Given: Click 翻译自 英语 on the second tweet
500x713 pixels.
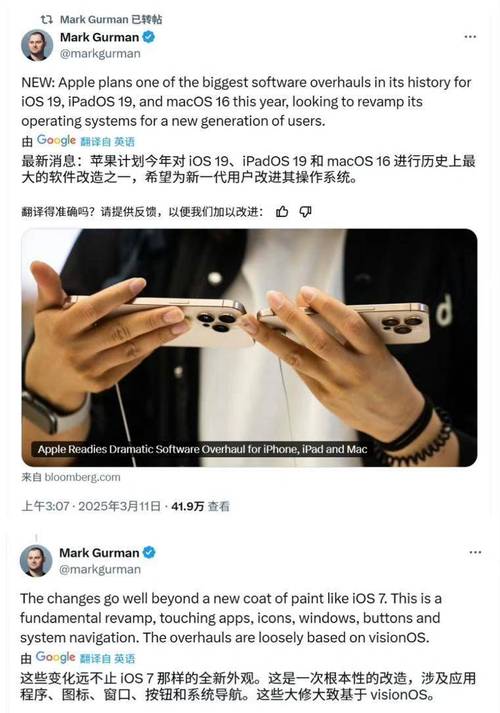Looking at the screenshot, I should [107, 658].
